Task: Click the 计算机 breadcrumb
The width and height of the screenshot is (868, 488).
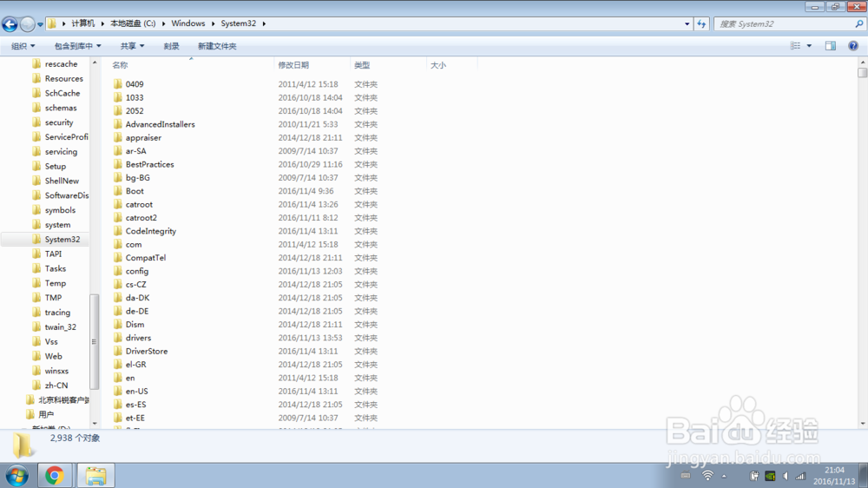Action: pyautogui.click(x=83, y=23)
